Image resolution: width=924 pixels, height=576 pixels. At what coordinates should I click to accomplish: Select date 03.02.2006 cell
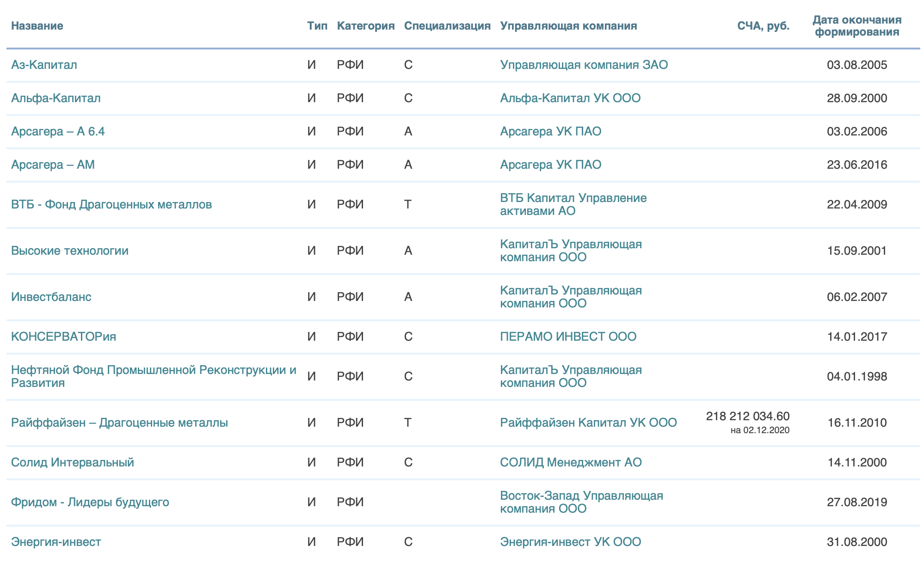857,131
